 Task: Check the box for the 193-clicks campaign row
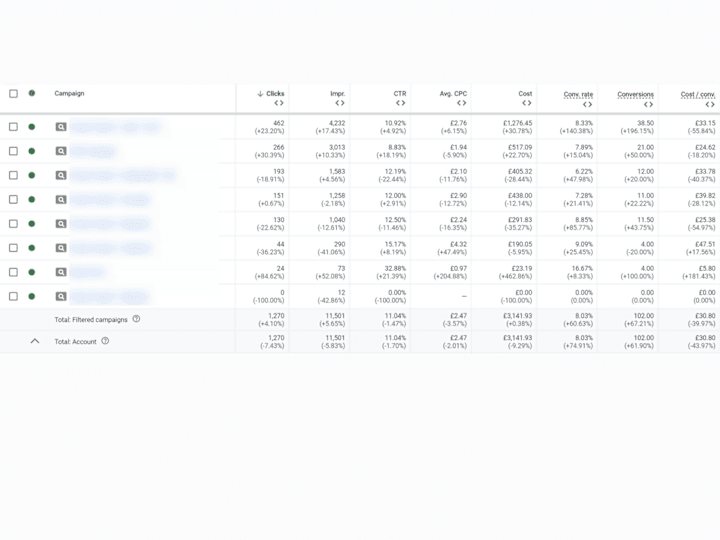(x=13, y=175)
